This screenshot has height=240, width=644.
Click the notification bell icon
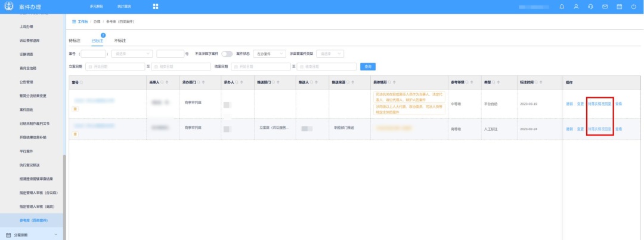click(562, 7)
